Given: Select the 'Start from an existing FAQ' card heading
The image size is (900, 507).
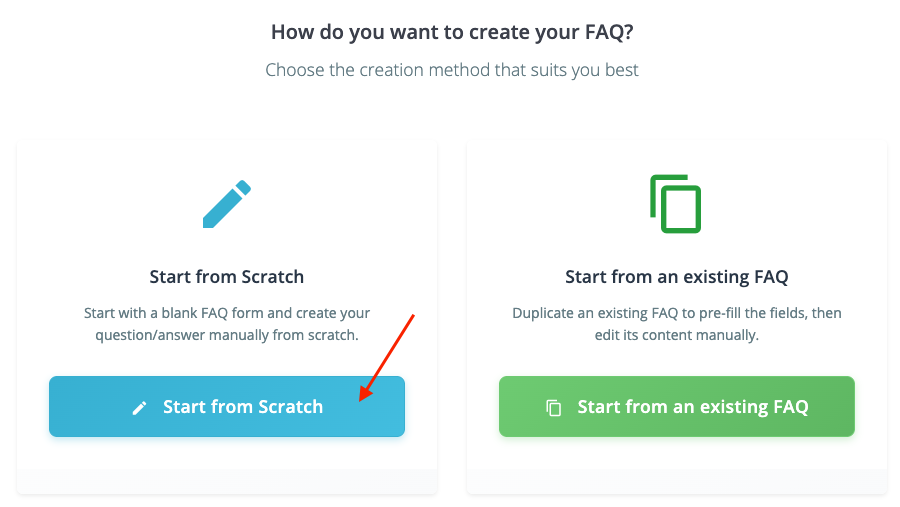Looking at the screenshot, I should pyautogui.click(x=676, y=276).
